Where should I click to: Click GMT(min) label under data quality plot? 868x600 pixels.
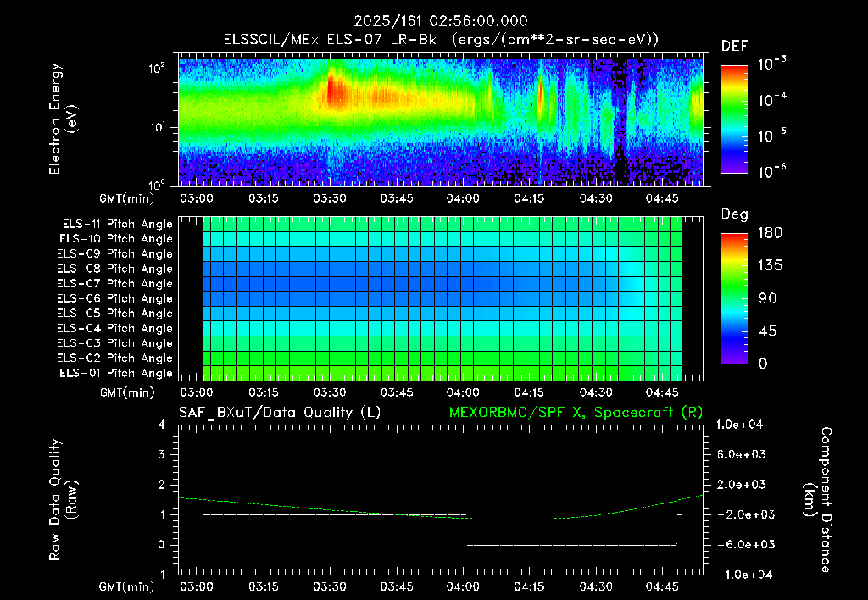[x=127, y=586]
